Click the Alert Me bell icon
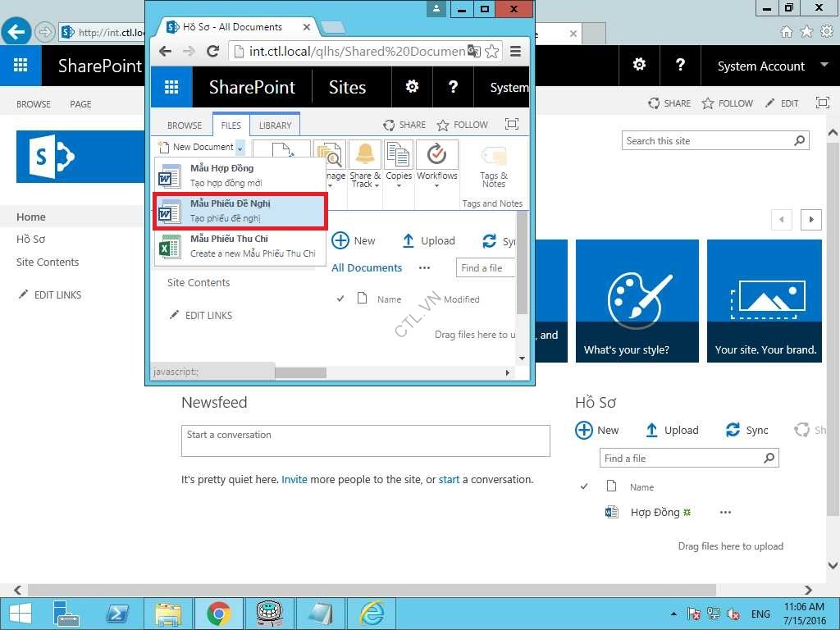The width and height of the screenshot is (840, 630). click(364, 154)
